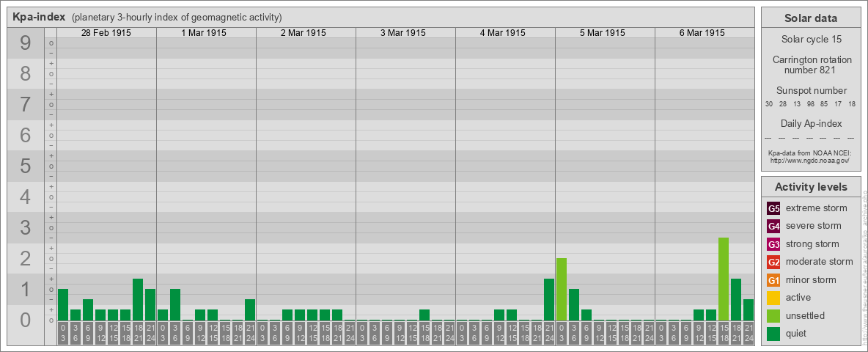Click the G4 severe storm swatch
Viewport: 868px width, 352px height.
(773, 227)
